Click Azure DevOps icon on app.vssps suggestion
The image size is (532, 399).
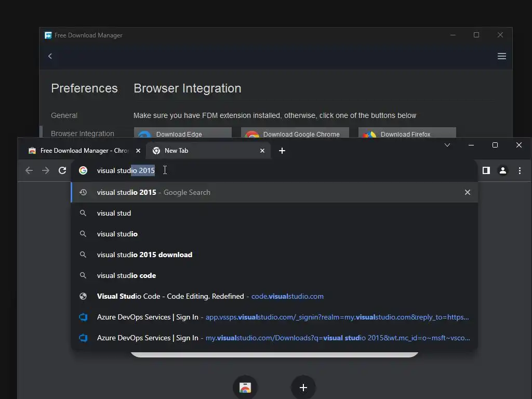pyautogui.click(x=83, y=317)
